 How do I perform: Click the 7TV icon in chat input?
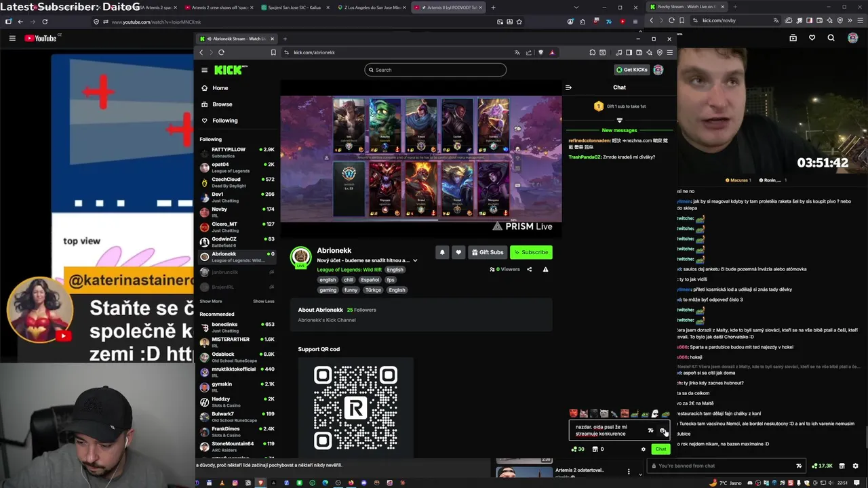(x=651, y=430)
